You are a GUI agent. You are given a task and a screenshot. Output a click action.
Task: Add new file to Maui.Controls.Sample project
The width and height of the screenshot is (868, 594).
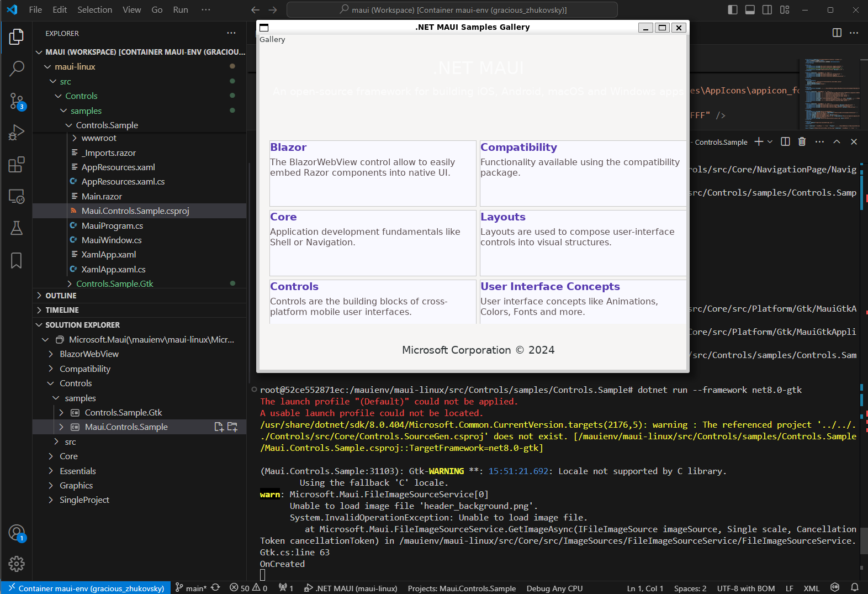[x=219, y=427]
